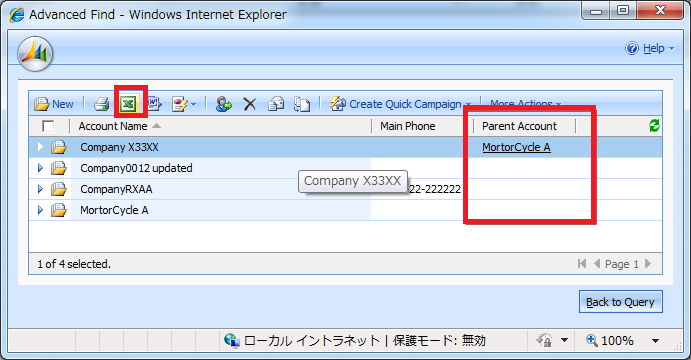Click the copy/merge records icon
Viewport: 691px width, 360px height.
tap(302, 104)
